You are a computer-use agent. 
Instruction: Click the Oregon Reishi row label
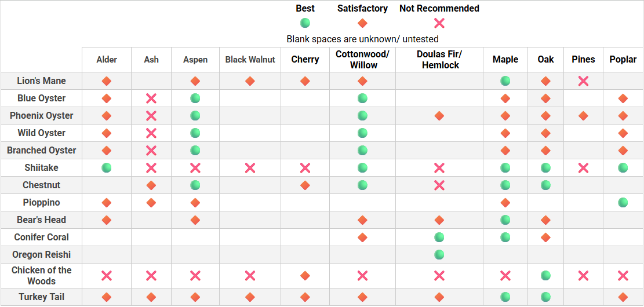click(41, 255)
